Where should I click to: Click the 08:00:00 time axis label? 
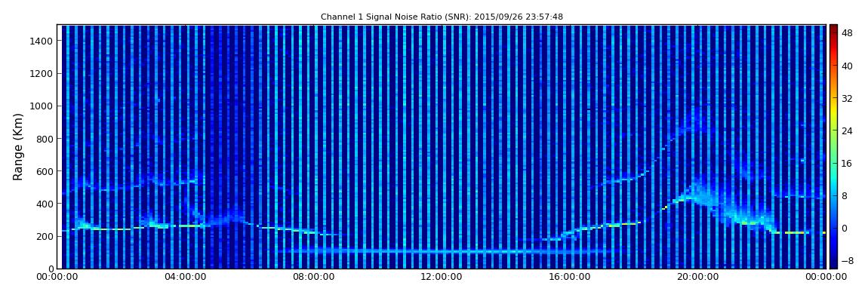tap(313, 277)
